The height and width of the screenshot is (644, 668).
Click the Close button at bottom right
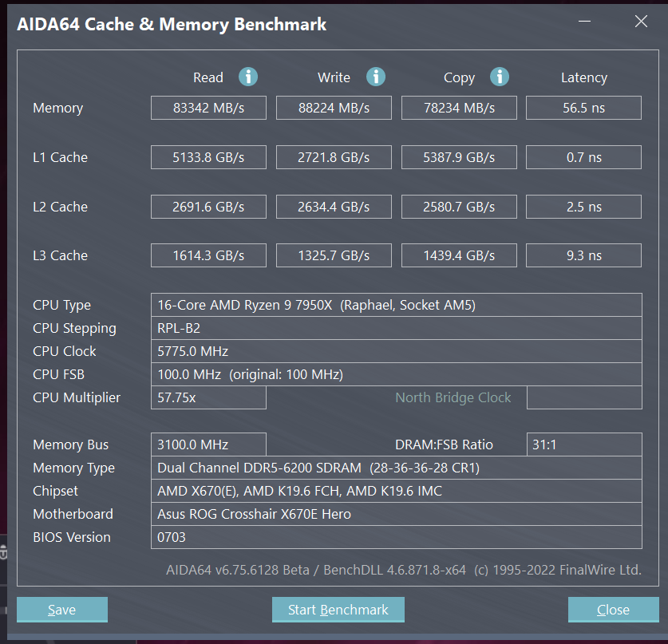pyautogui.click(x=614, y=610)
